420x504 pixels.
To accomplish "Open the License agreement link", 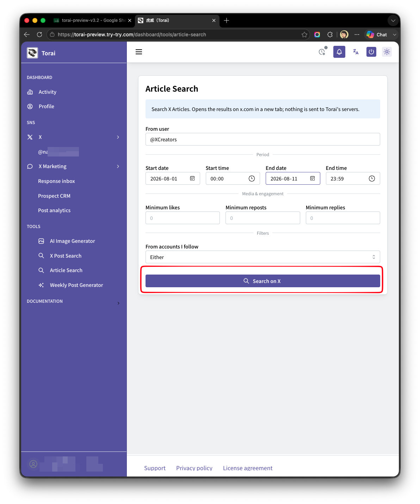I will (x=248, y=468).
